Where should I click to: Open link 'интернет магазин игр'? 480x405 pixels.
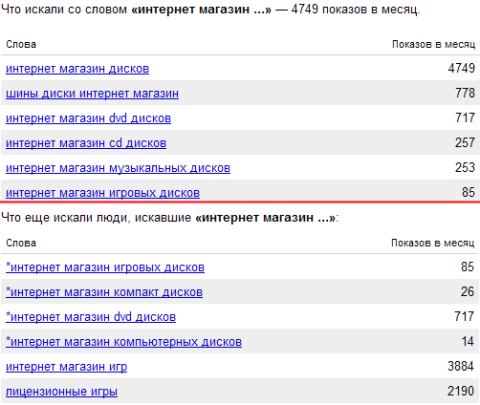click(x=66, y=366)
